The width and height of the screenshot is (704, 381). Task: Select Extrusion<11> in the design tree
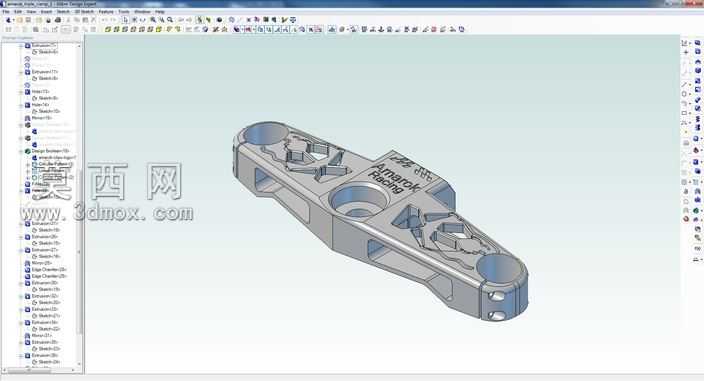click(x=44, y=72)
